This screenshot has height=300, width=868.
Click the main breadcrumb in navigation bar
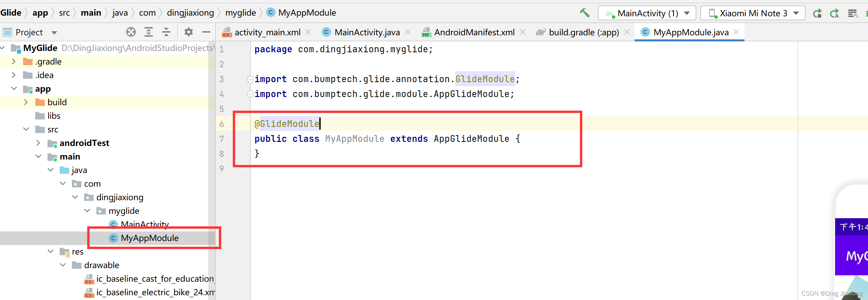91,13
